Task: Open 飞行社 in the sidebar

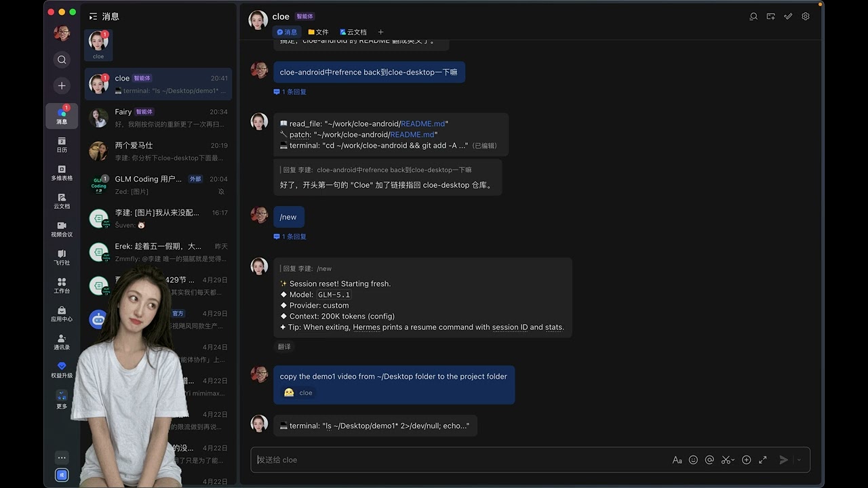Action: [62, 257]
